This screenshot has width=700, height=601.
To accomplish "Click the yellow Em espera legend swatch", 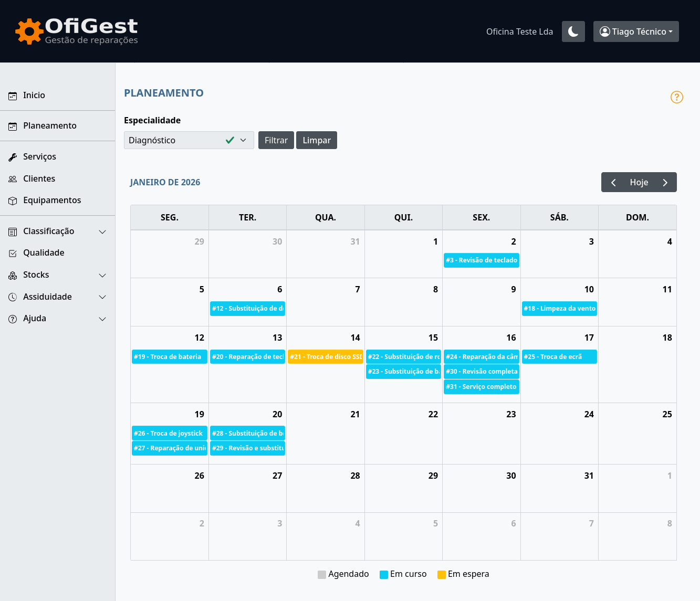I will (x=441, y=574).
